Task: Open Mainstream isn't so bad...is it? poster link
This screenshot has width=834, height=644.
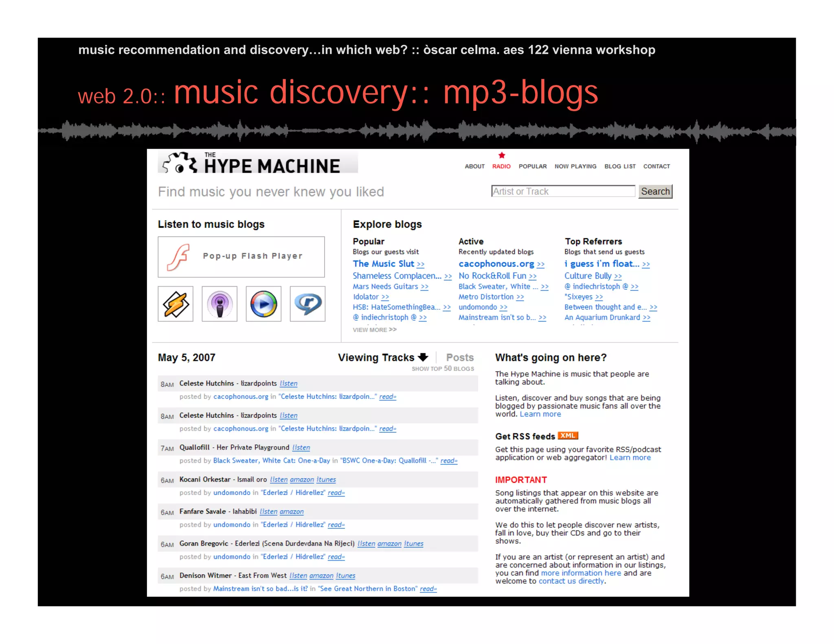Action: (260, 589)
